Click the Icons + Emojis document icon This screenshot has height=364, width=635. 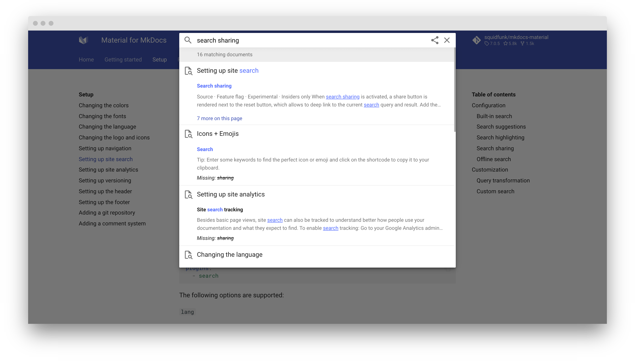188,134
